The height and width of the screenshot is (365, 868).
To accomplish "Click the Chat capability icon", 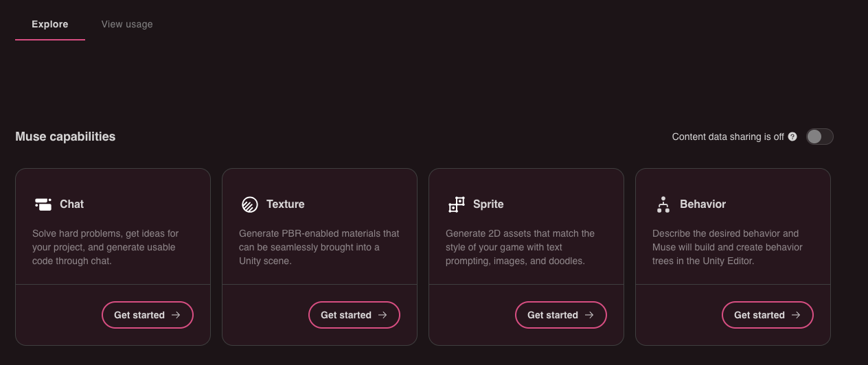I will 43,204.
